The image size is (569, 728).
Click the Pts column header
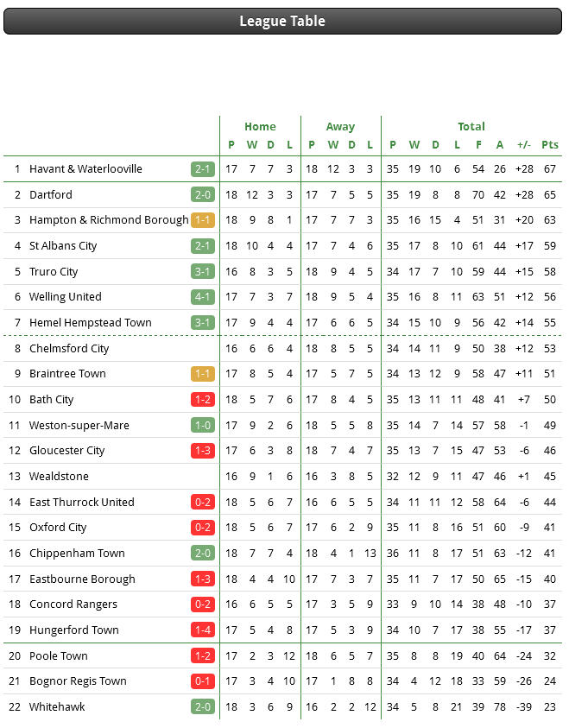coord(550,145)
